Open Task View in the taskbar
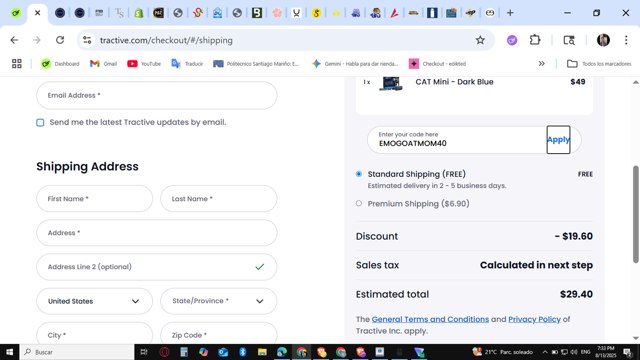The image size is (640, 360). click(144, 352)
